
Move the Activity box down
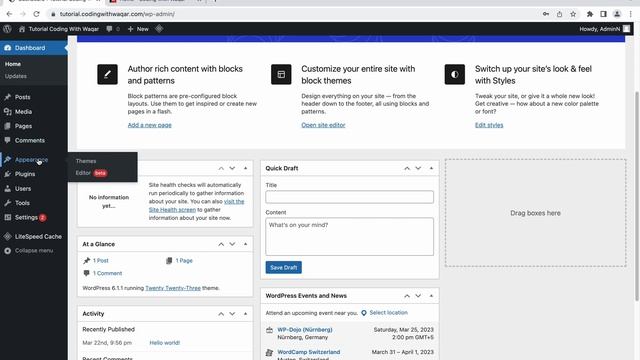pos(232,313)
